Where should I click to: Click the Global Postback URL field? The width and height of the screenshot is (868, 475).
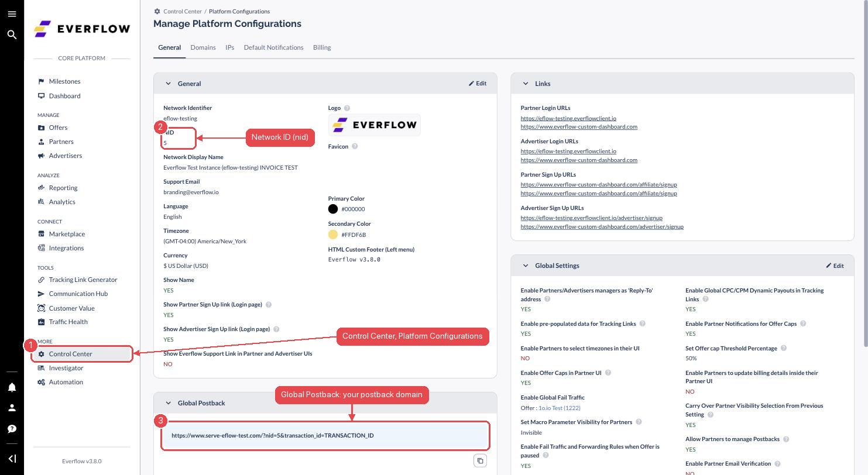point(325,436)
